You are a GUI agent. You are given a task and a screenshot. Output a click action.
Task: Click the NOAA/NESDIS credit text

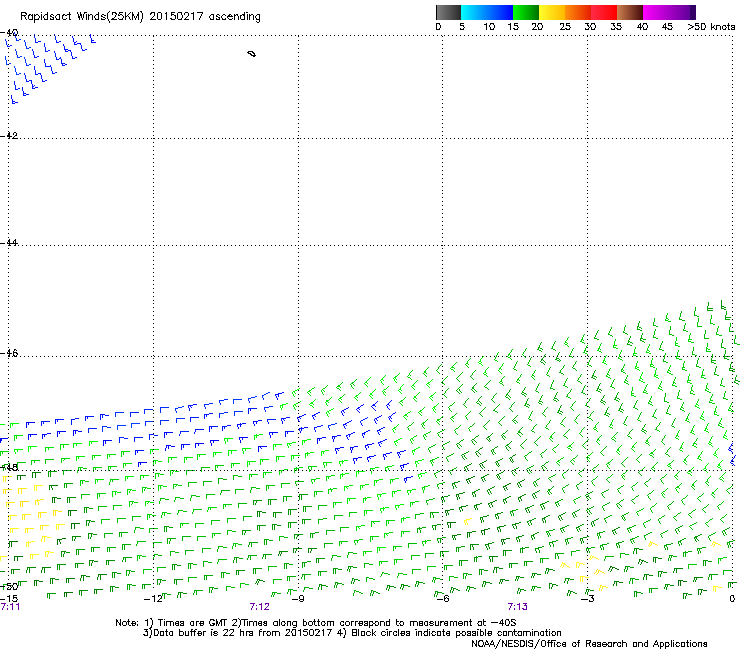[589, 644]
